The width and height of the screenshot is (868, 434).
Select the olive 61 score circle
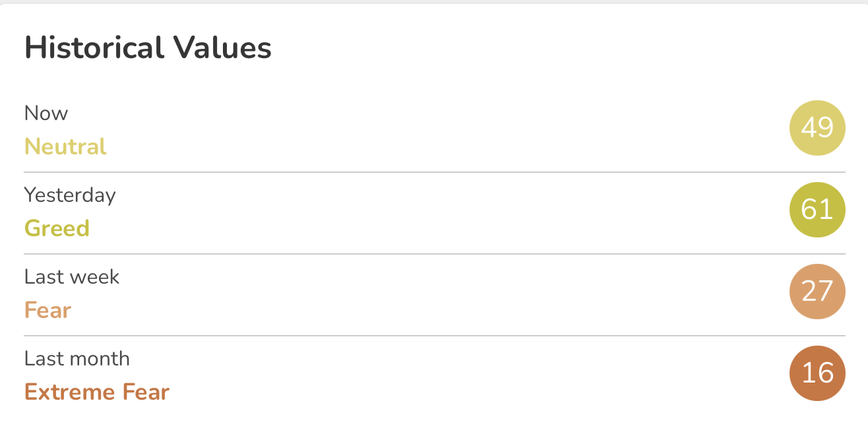pos(817,210)
